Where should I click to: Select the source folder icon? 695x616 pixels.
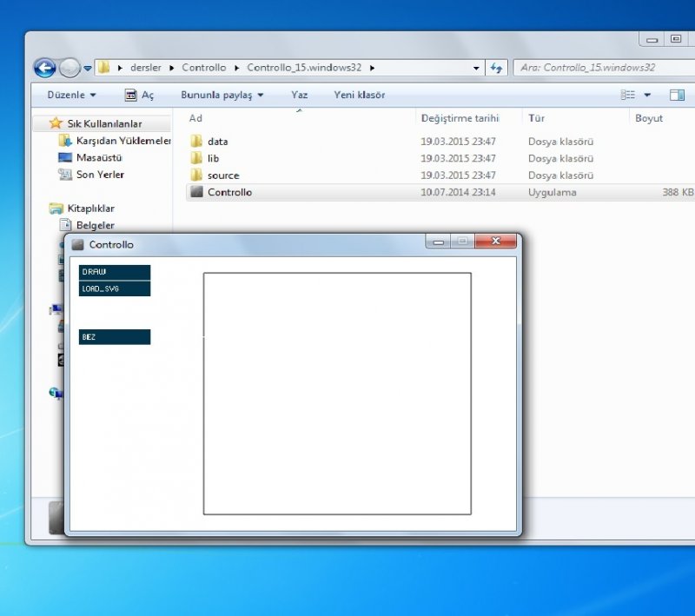coord(196,176)
